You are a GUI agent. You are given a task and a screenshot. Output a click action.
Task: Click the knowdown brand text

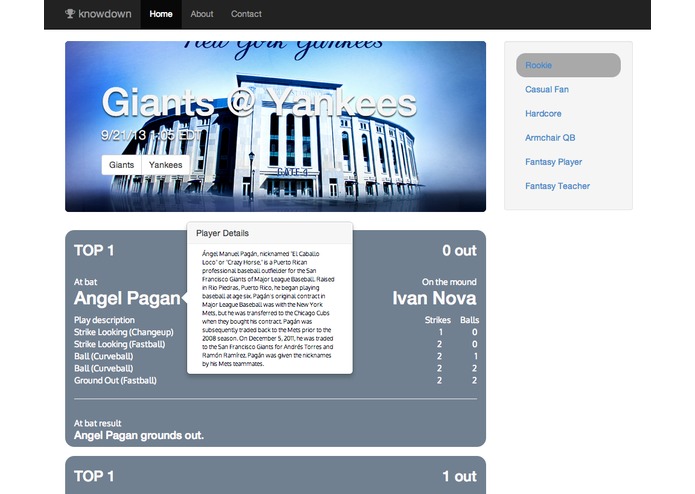coord(105,14)
